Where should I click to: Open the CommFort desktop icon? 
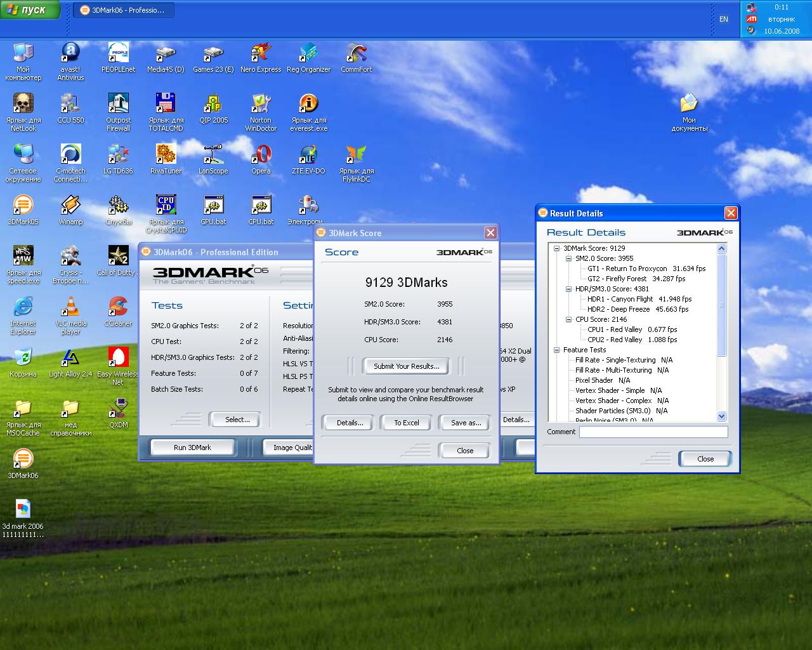click(x=357, y=58)
